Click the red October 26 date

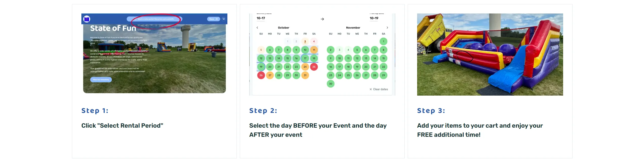[x=261, y=75]
